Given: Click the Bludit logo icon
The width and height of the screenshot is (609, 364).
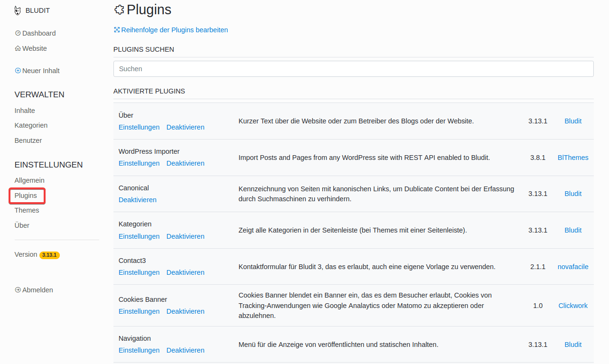Looking at the screenshot, I should [x=18, y=10].
